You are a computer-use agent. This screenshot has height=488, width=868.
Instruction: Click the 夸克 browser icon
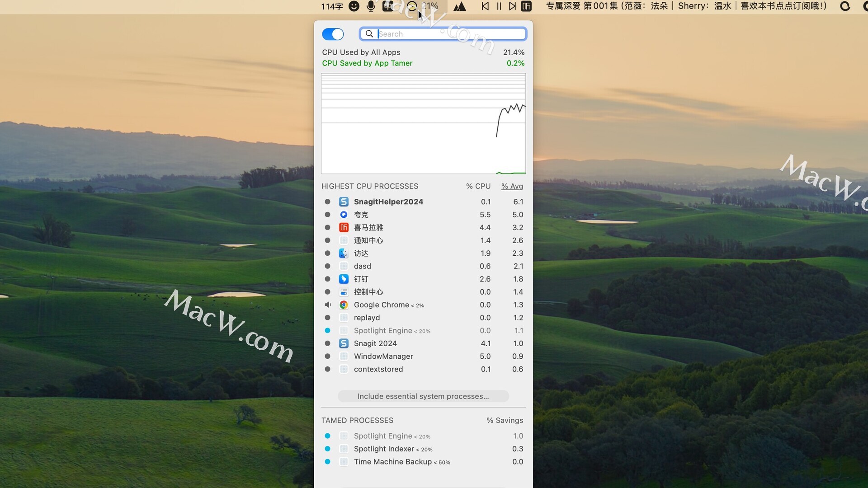tap(344, 215)
